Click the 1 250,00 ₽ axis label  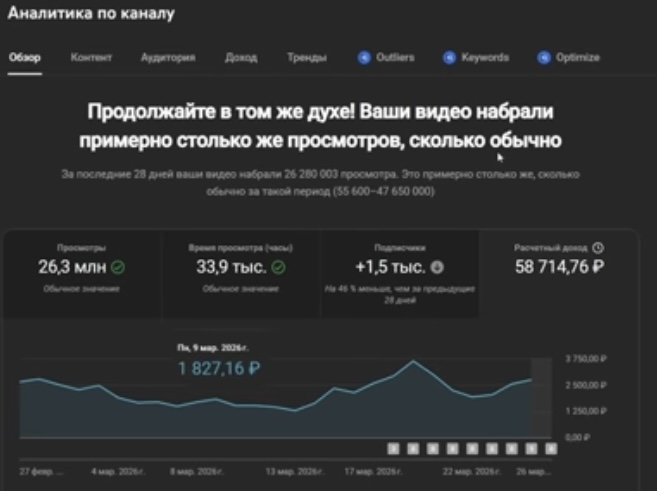click(586, 411)
